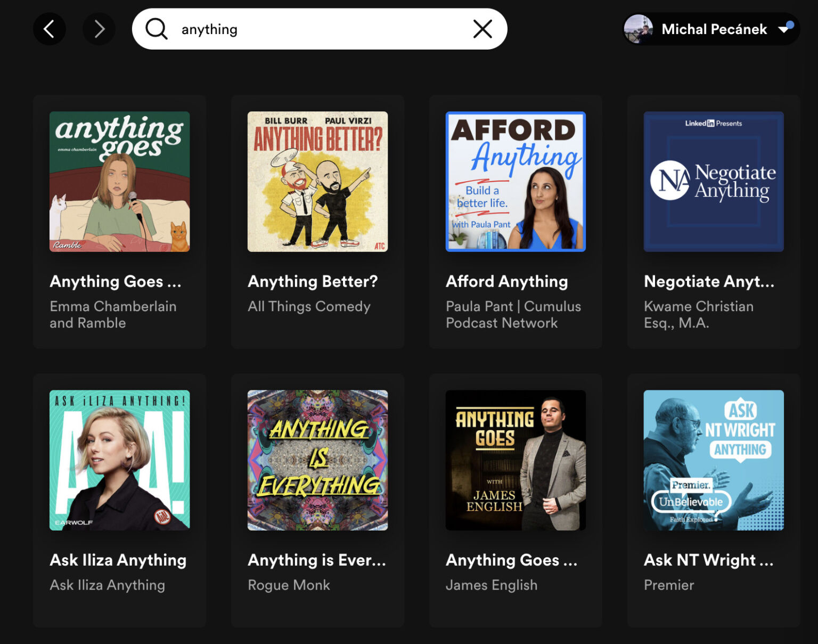
Task: Open the Anything Better? podcast artwork
Action: 317,182
